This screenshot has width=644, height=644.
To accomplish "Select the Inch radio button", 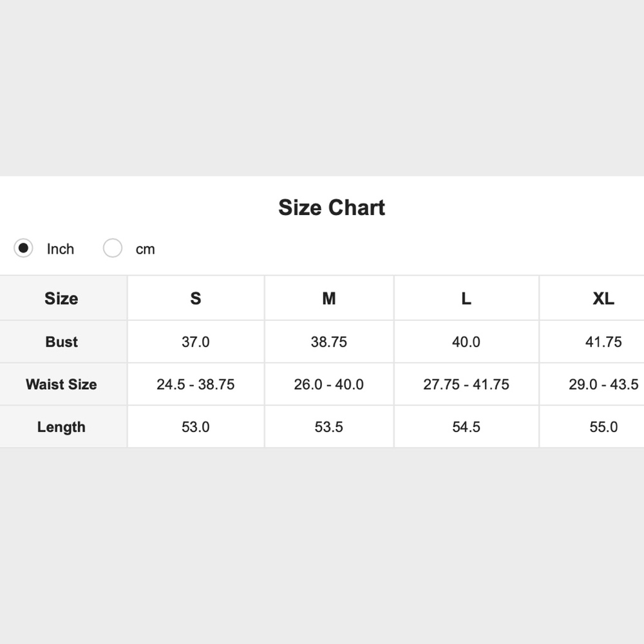I will [x=23, y=248].
